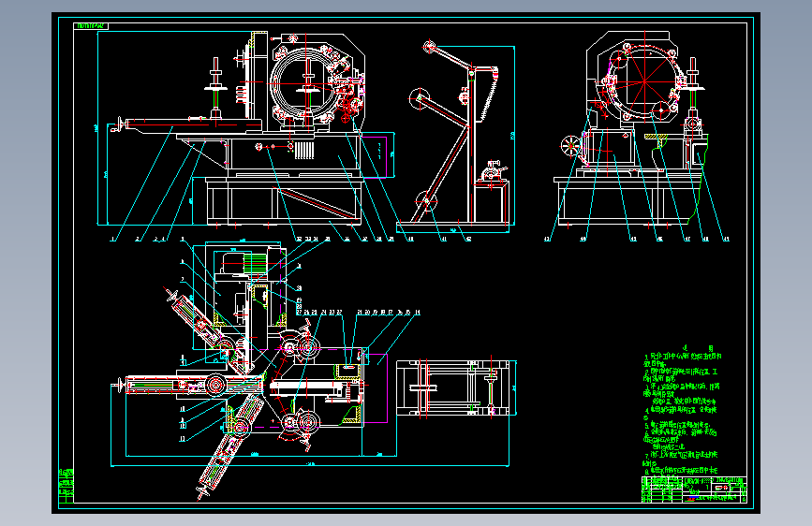Click the plan view with three radial arms
812x526 pixels.
248,371
